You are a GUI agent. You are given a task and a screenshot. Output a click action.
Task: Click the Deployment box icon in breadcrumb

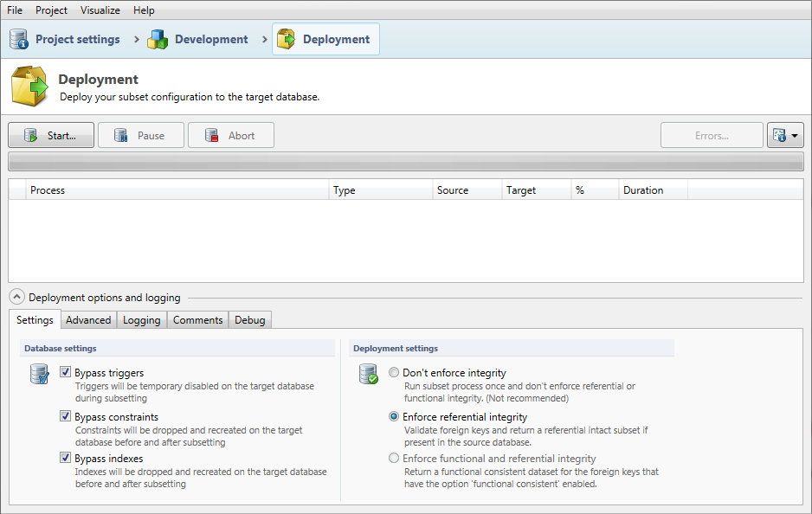tap(286, 39)
